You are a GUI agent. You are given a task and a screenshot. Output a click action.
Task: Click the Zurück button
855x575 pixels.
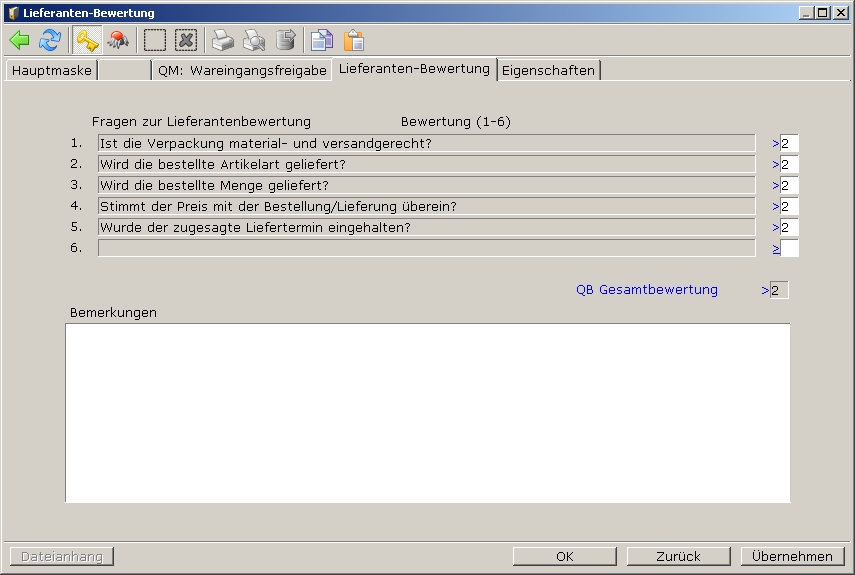pos(678,556)
